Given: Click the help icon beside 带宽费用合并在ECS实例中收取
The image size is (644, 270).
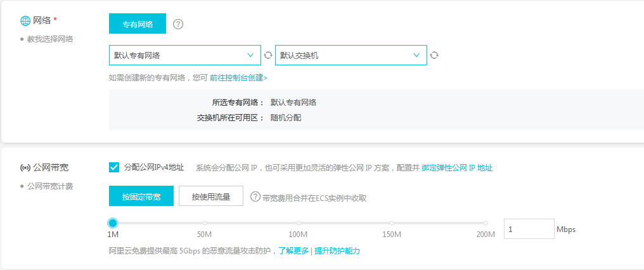Looking at the screenshot, I should tap(255, 197).
